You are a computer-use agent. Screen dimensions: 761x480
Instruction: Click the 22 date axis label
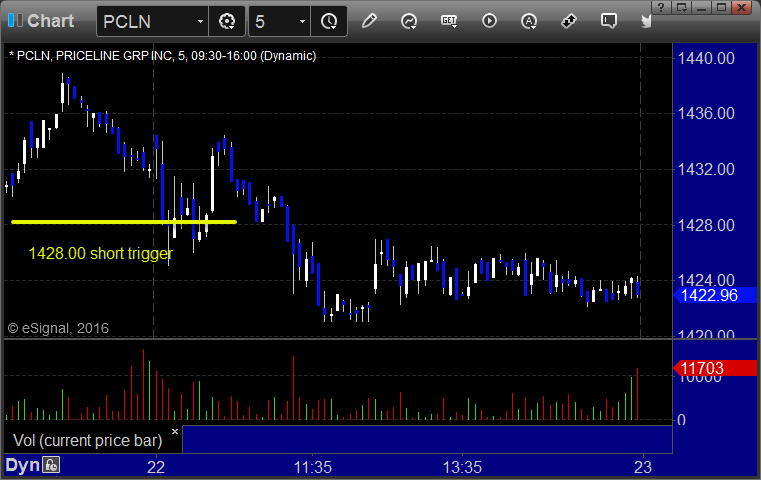coord(156,467)
